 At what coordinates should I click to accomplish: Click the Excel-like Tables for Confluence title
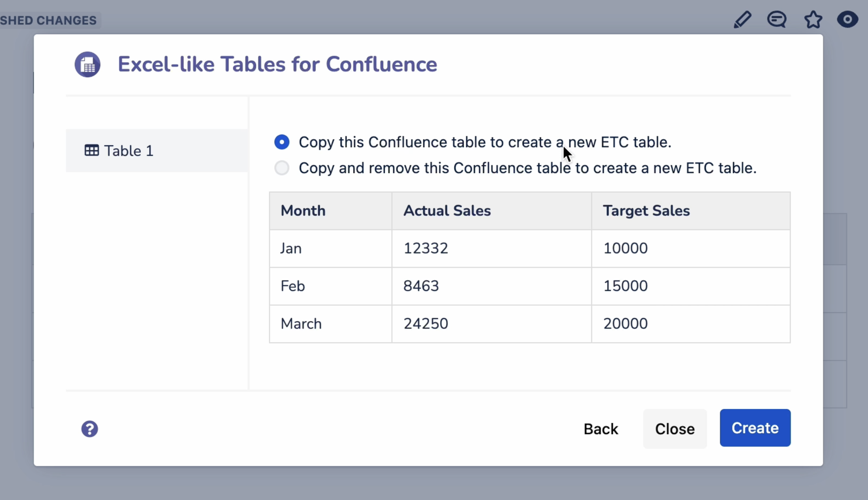tap(277, 65)
